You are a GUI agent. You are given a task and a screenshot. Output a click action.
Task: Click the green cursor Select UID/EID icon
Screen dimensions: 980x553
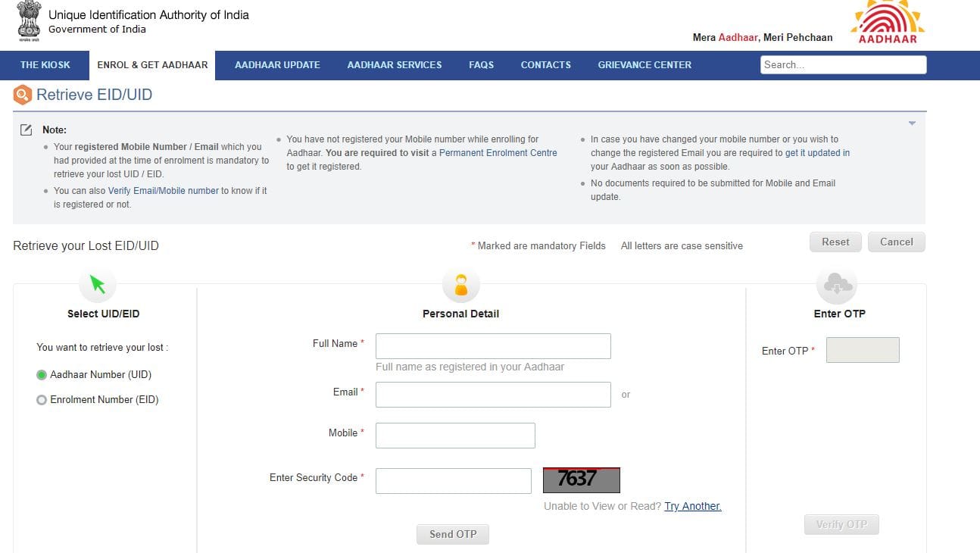pyautogui.click(x=98, y=285)
